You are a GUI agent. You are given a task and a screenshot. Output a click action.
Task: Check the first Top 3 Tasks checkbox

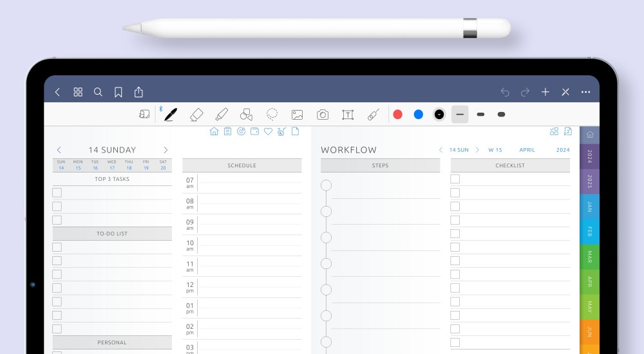pos(57,192)
